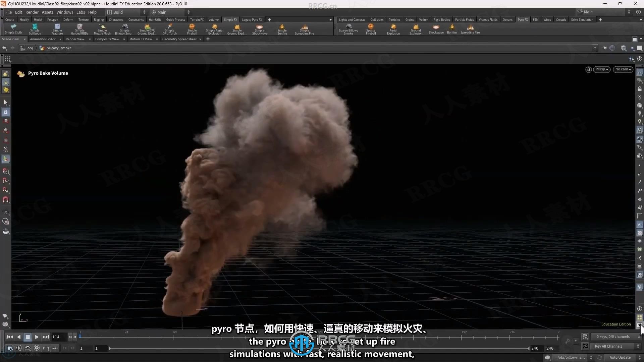
Task: Open the Build desktop dropdown
Action: pos(126,12)
